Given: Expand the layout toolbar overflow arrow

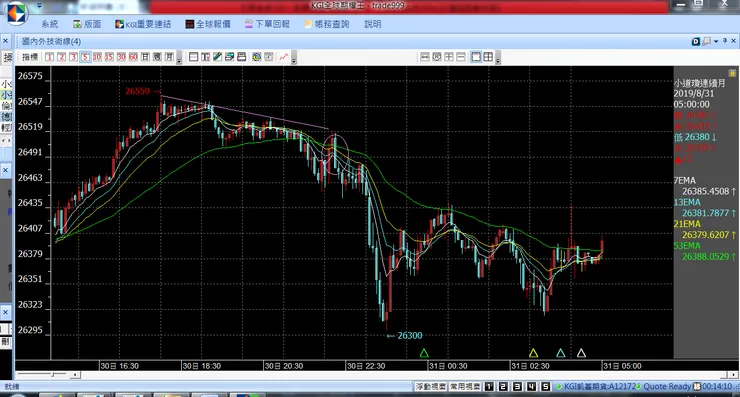Looking at the screenshot, I should 498,59.
